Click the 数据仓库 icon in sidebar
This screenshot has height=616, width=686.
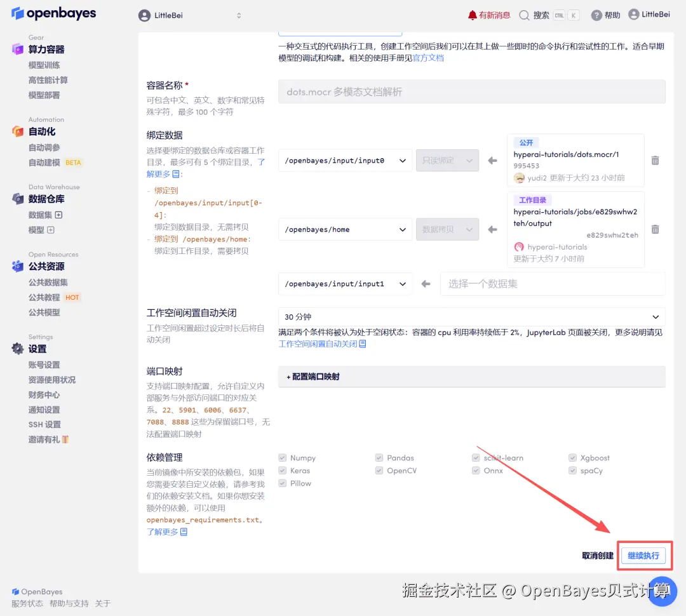pos(18,199)
